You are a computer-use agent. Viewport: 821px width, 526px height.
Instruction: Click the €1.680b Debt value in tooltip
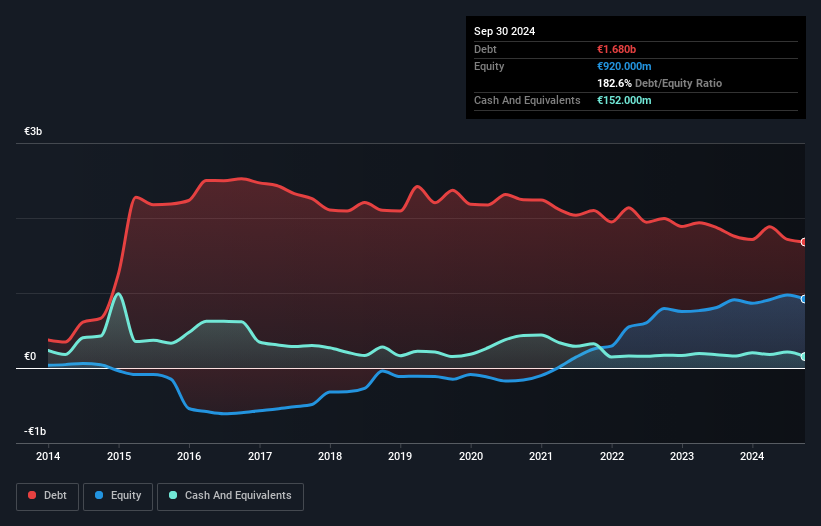click(616, 49)
